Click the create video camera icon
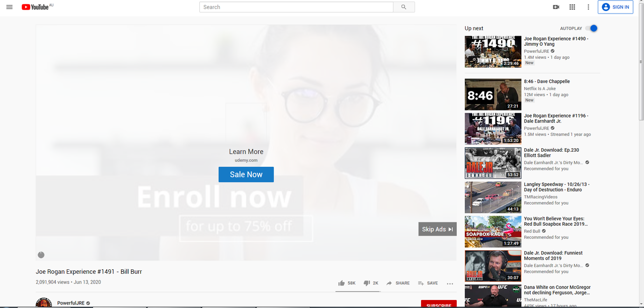The image size is (644, 308). pyautogui.click(x=556, y=7)
